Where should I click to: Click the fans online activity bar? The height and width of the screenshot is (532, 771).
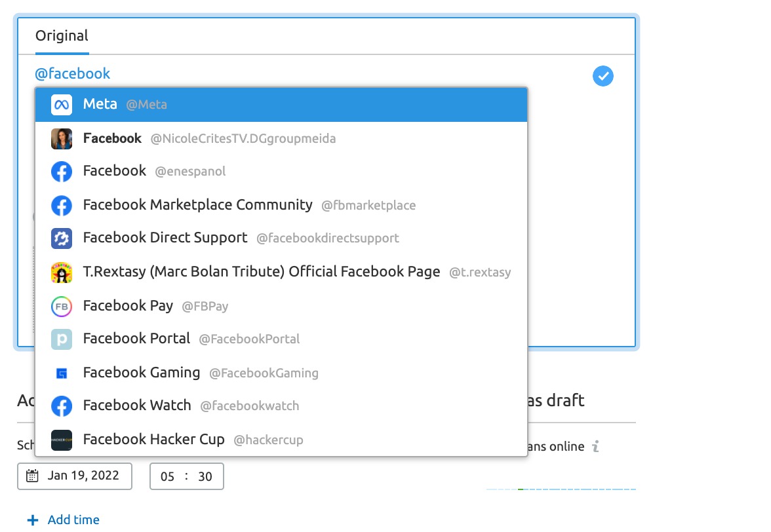561,489
